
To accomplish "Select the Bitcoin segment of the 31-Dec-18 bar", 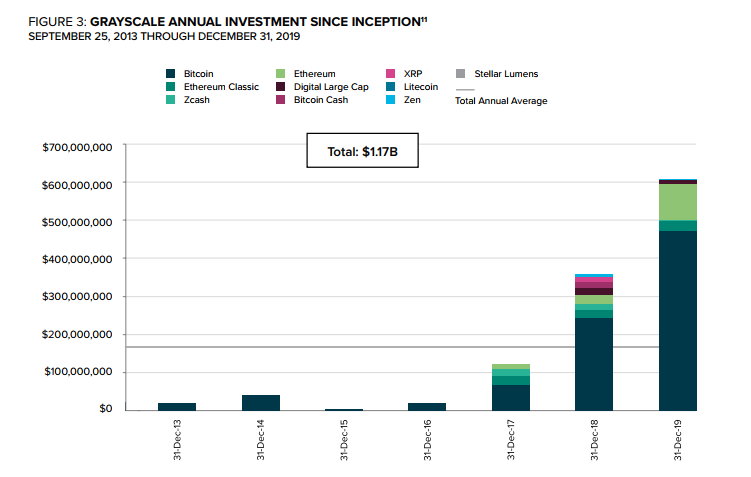I will point(594,364).
